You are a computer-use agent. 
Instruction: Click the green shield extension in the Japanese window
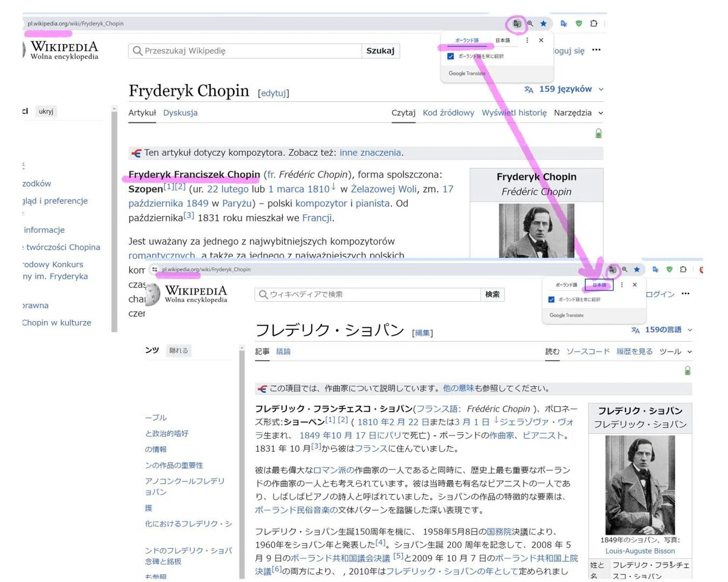click(669, 269)
